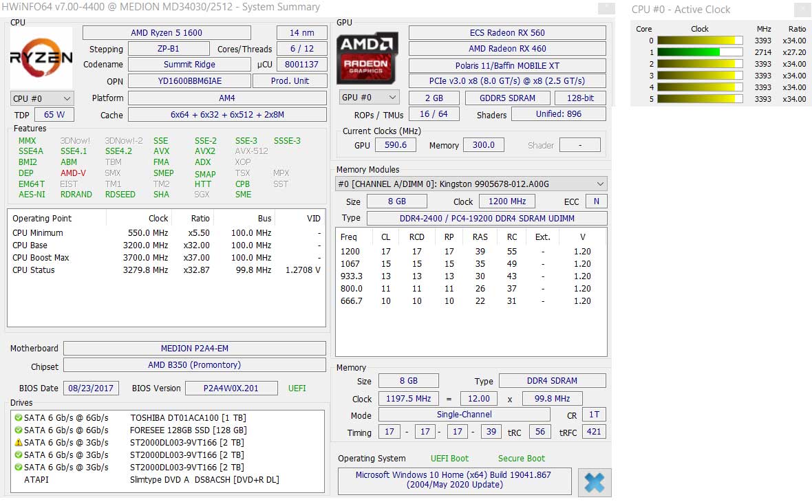Click the blue X close icon button
This screenshot has width=812, height=504.
tap(594, 482)
